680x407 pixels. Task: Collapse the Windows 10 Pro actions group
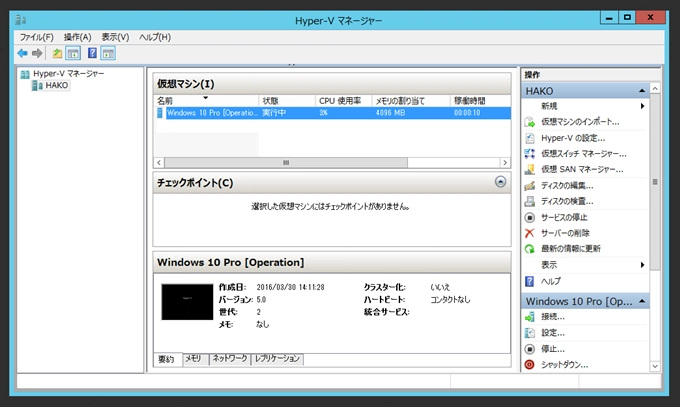[x=642, y=301]
